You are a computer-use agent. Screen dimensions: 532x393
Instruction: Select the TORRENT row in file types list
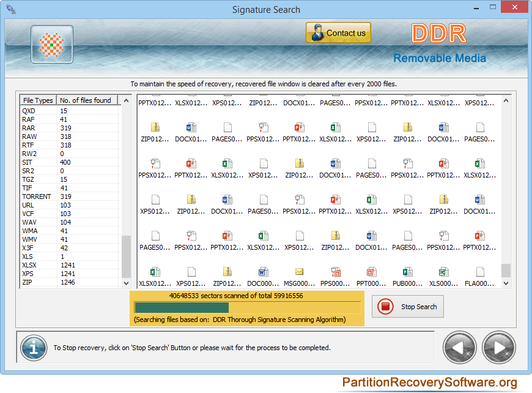click(37, 196)
